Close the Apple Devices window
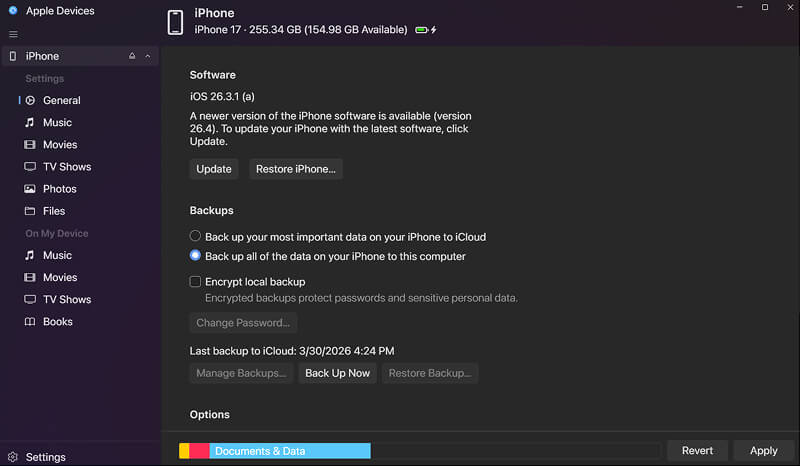 point(790,7)
